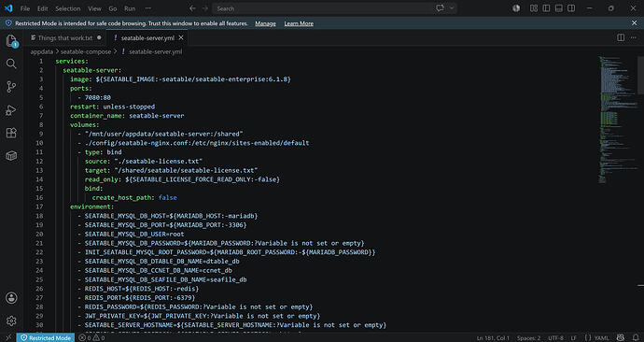Go back with the left arrow
644x342 pixels.
click(x=192, y=8)
